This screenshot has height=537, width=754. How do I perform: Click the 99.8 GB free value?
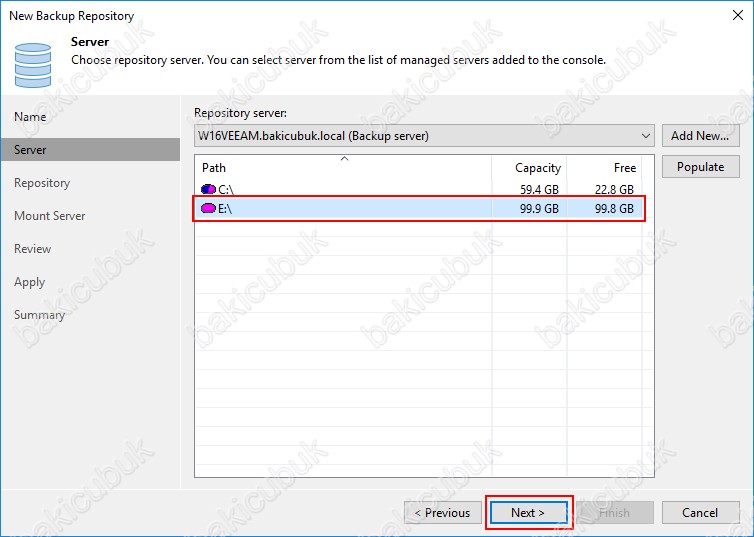click(x=614, y=209)
